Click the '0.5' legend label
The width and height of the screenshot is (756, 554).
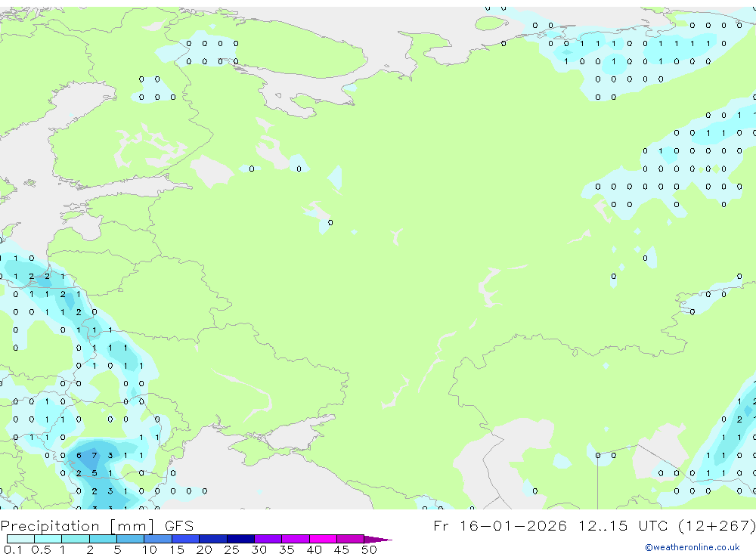pos(41,549)
